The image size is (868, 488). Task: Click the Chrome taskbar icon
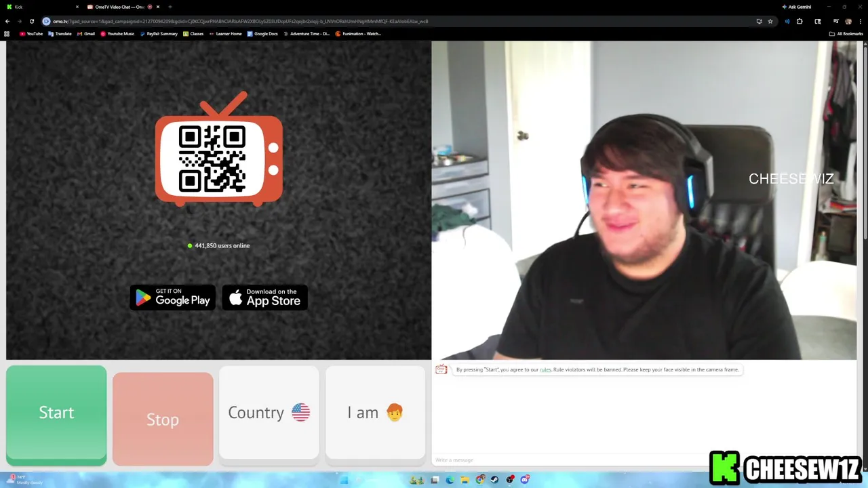coord(480,480)
